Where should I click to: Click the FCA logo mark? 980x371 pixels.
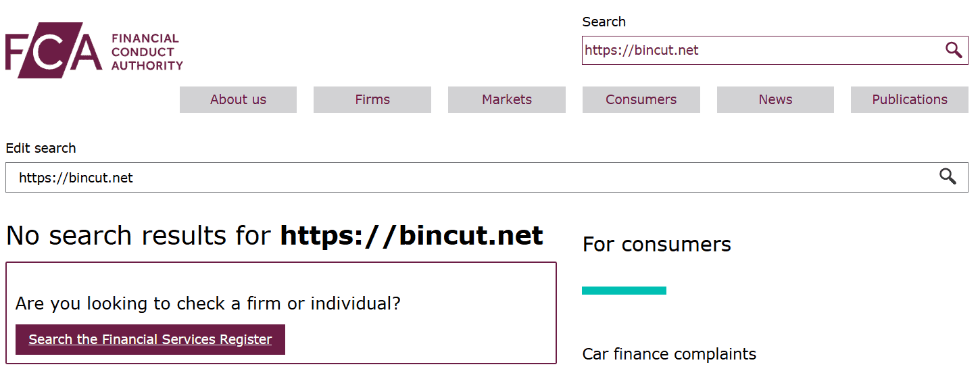(x=53, y=51)
